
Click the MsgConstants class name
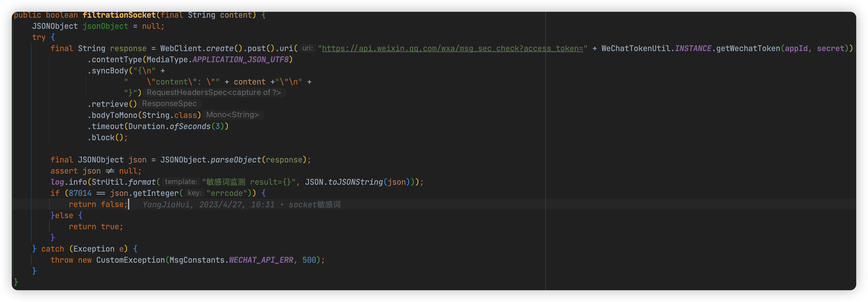(197, 260)
